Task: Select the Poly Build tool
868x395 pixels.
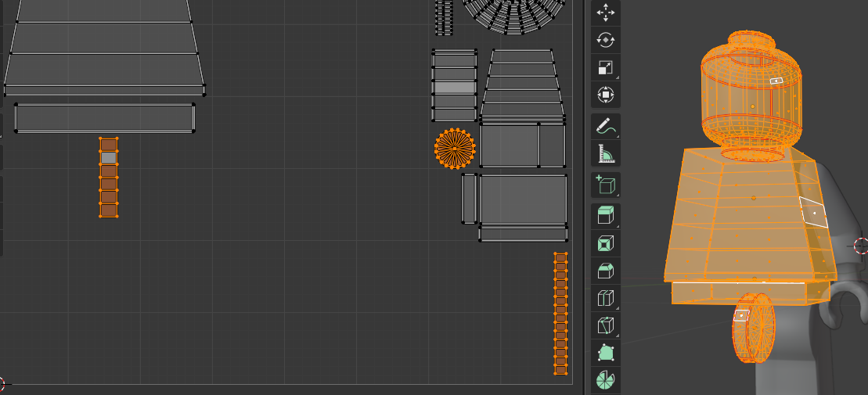Action: pyautogui.click(x=606, y=353)
